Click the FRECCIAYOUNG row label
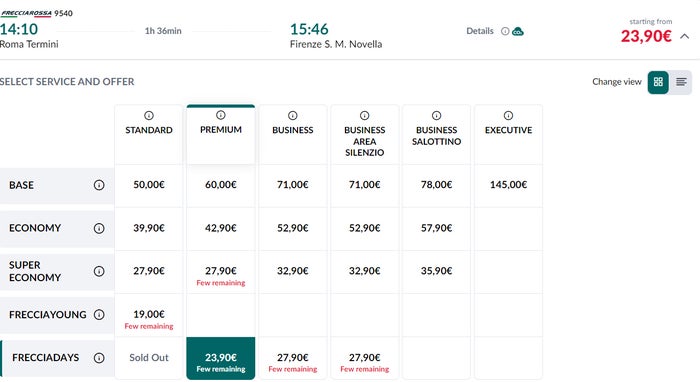The width and height of the screenshot is (700, 382). tap(48, 315)
